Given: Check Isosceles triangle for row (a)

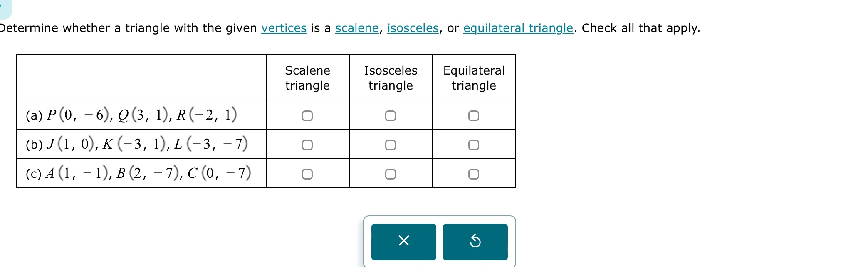Looking at the screenshot, I should (391, 115).
